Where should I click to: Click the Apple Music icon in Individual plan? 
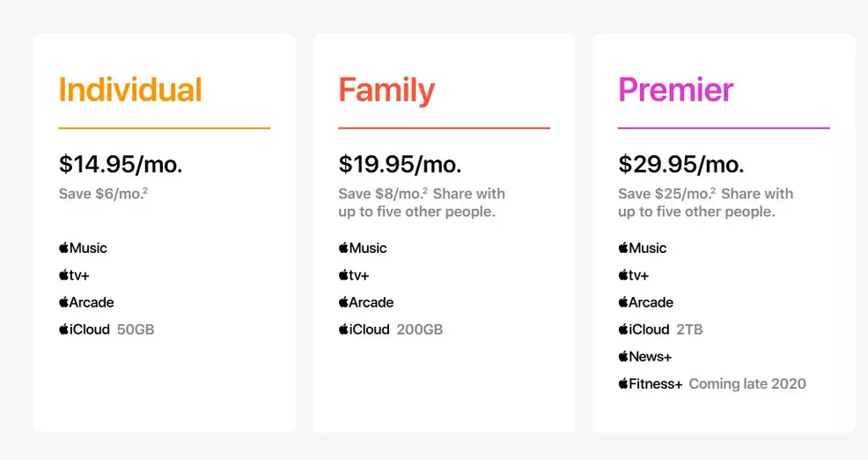(x=83, y=249)
